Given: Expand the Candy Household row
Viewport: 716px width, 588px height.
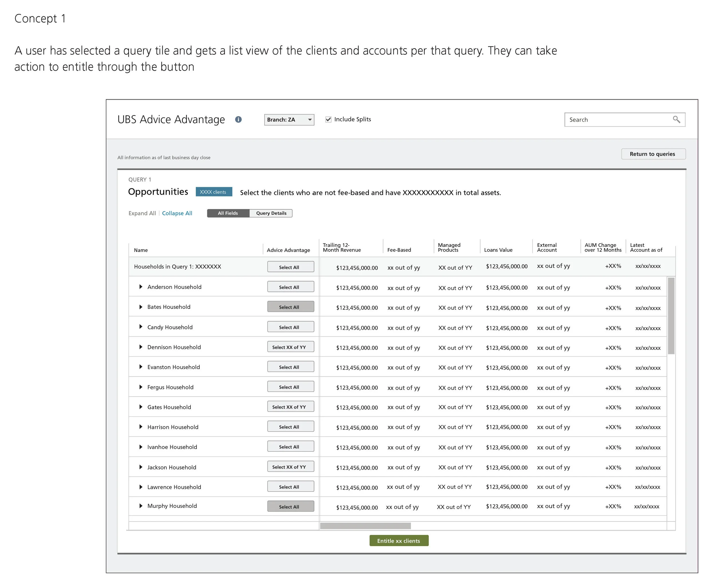Looking at the screenshot, I should click(x=141, y=327).
